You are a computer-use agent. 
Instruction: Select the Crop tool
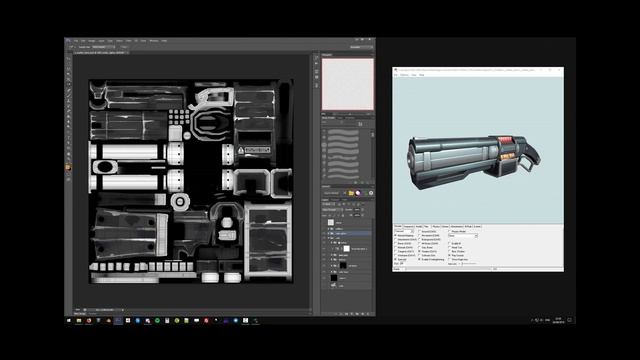click(x=68, y=79)
